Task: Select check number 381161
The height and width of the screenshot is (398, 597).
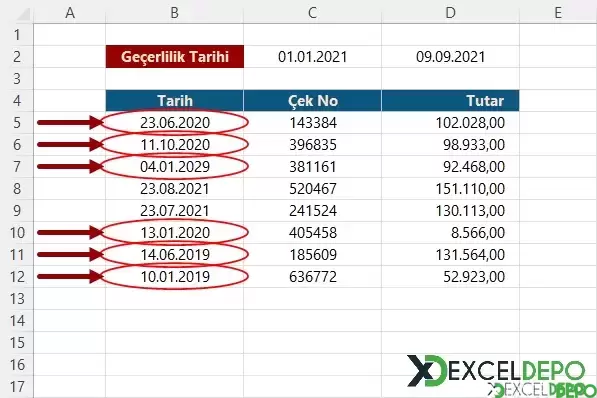Action: (x=313, y=167)
